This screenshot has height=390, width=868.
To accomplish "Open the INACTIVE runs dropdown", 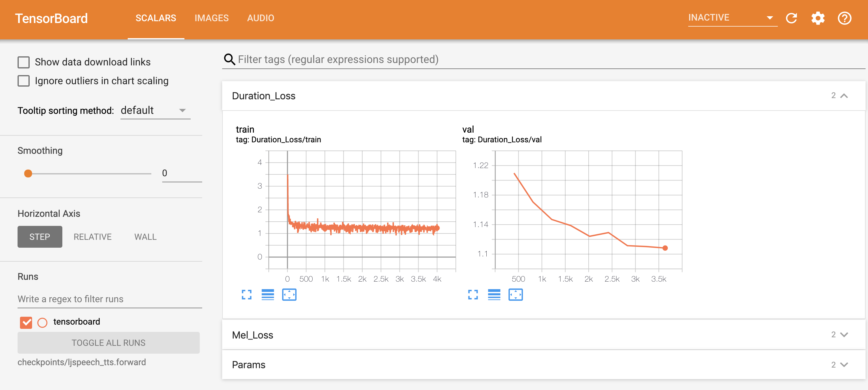I will (769, 18).
